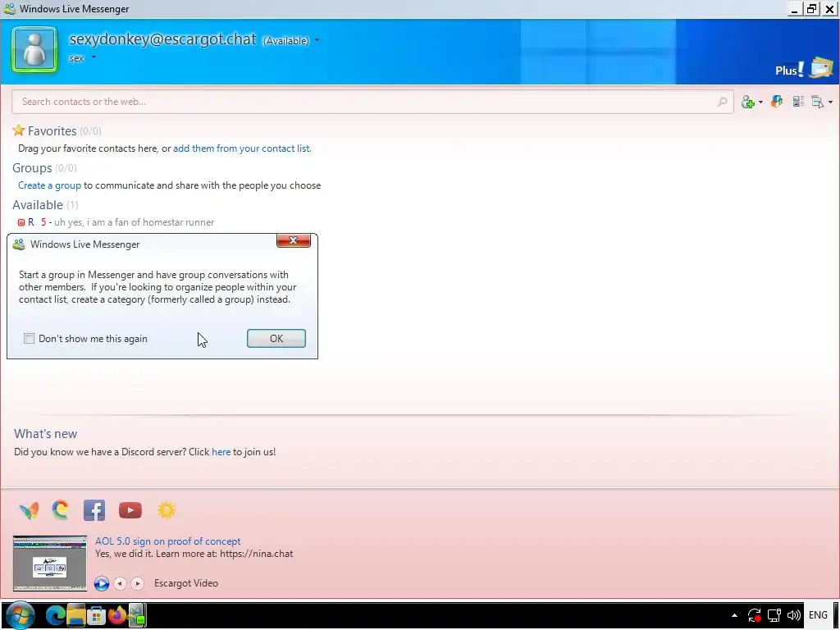Click the YouTube icon

(x=130, y=510)
